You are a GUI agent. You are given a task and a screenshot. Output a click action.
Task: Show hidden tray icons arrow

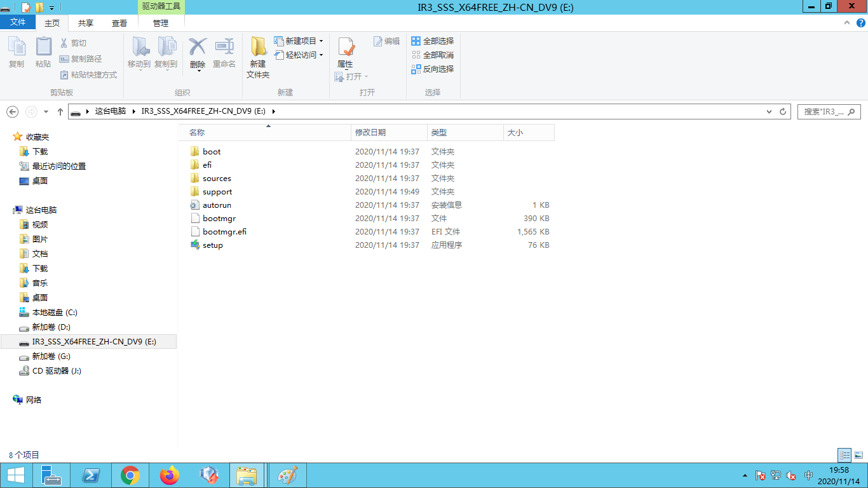click(x=745, y=475)
